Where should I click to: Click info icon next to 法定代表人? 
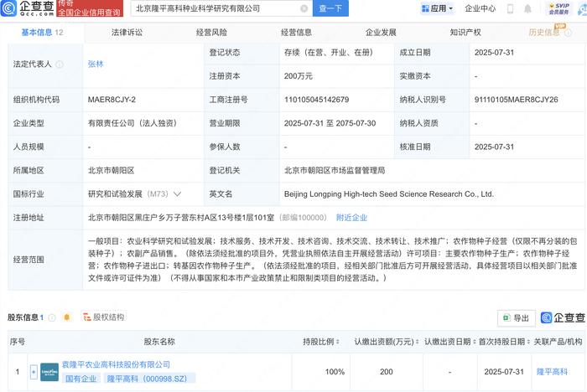[60, 64]
